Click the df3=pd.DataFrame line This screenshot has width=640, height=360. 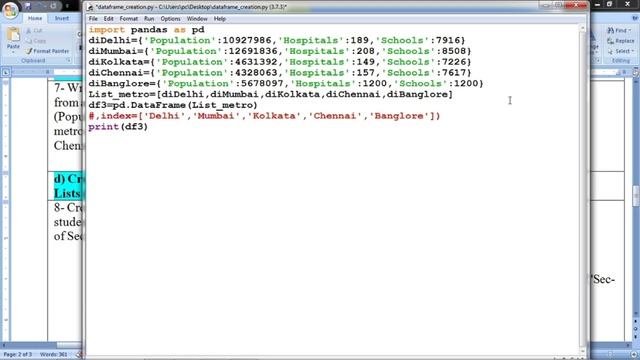173,105
